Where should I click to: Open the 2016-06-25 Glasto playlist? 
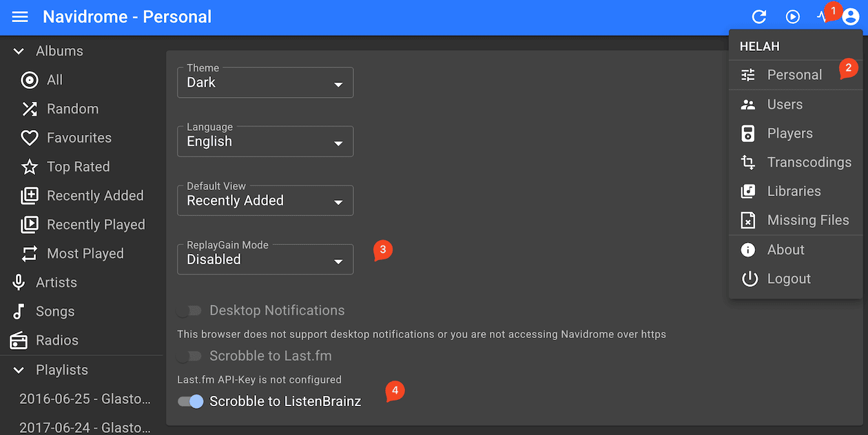click(84, 399)
